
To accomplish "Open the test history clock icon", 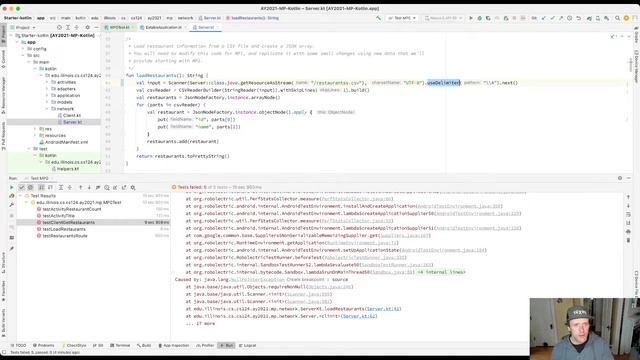I will (x=107, y=187).
